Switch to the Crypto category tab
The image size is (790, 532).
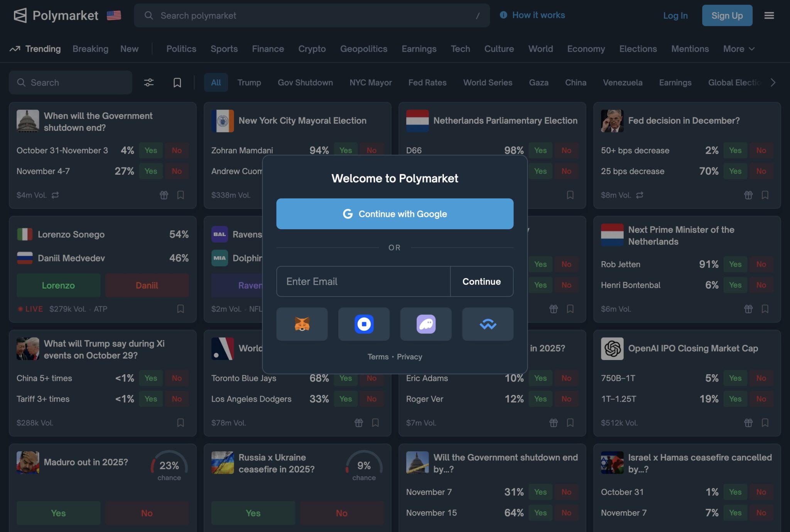312,49
